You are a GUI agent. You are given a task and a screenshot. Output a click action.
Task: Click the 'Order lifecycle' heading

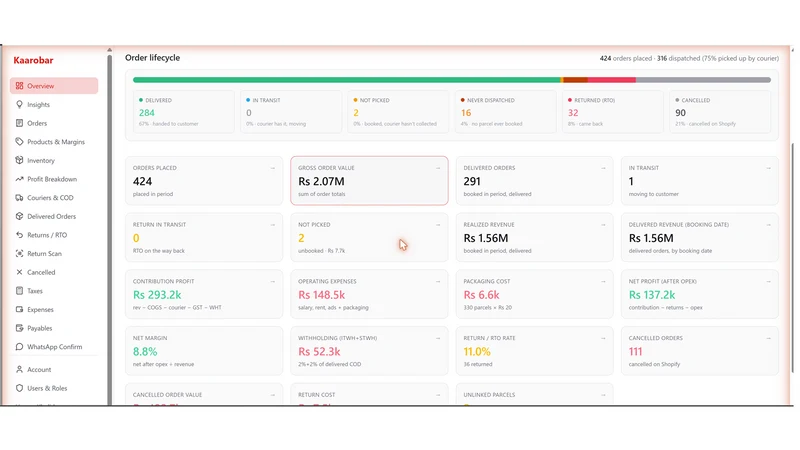153,58
